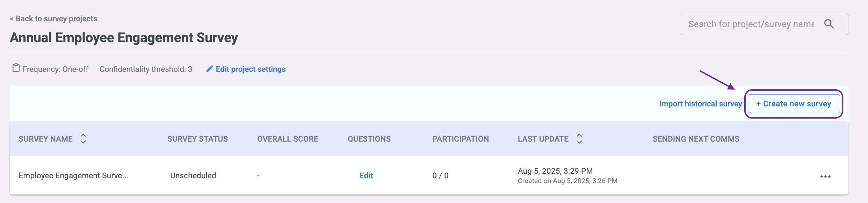Go back to survey projects

pyautogui.click(x=53, y=18)
